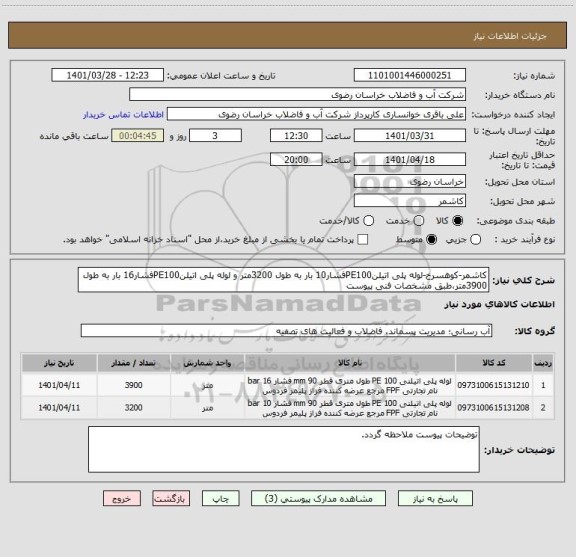Click goods code 0973100615131210
576x557 pixels.
[493, 385]
